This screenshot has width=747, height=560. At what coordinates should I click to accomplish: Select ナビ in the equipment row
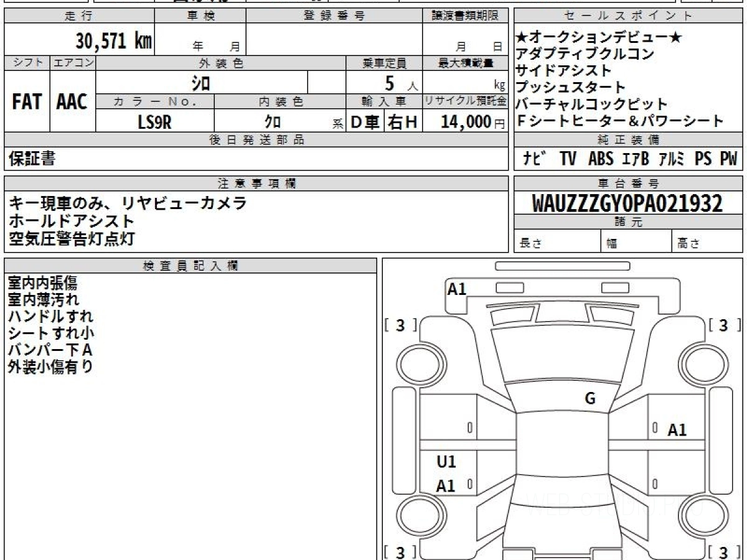coord(535,159)
